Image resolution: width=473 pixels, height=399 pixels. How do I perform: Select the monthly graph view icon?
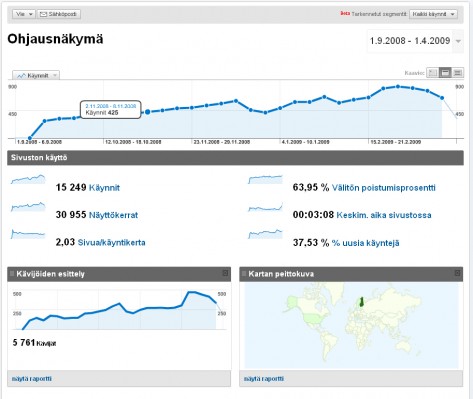pos(458,73)
